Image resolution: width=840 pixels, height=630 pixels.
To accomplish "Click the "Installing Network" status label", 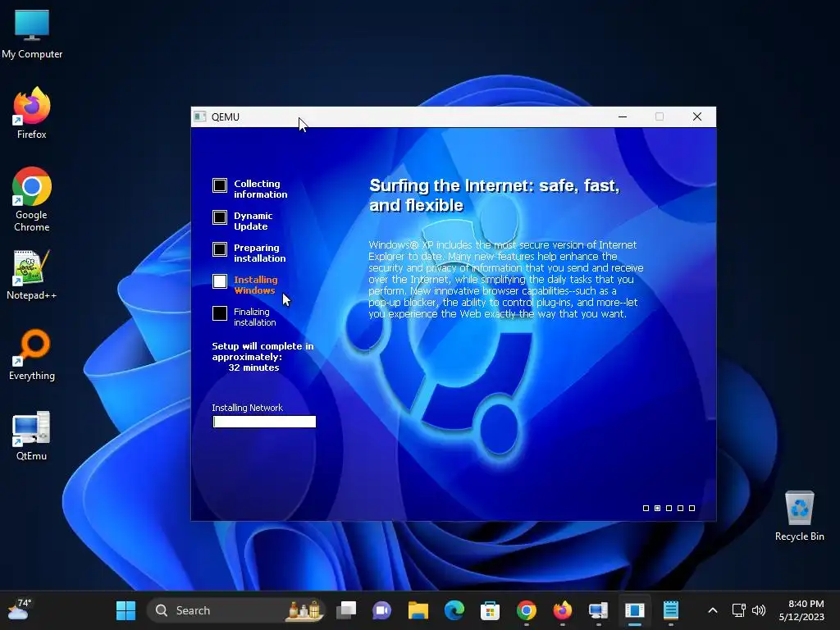I will (x=247, y=408).
